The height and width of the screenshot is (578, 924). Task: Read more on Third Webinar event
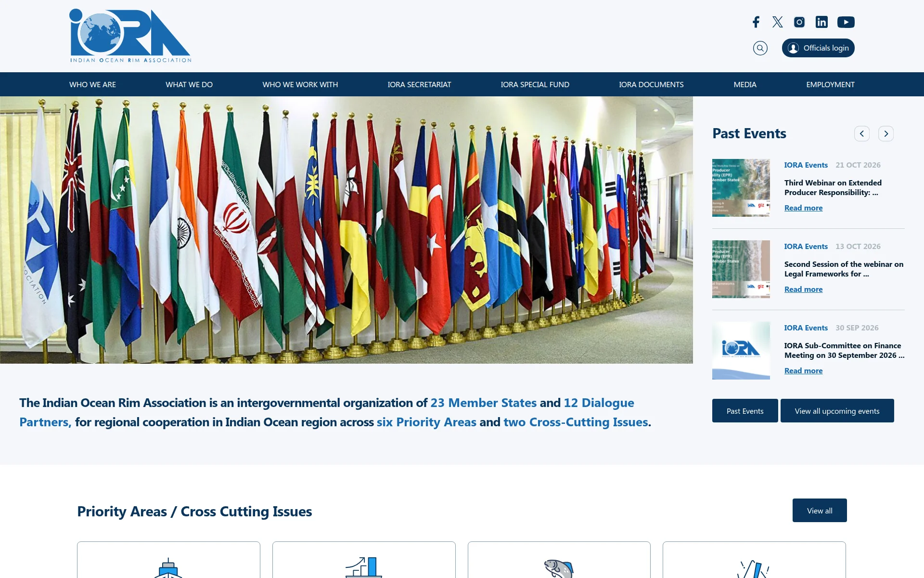(x=803, y=208)
